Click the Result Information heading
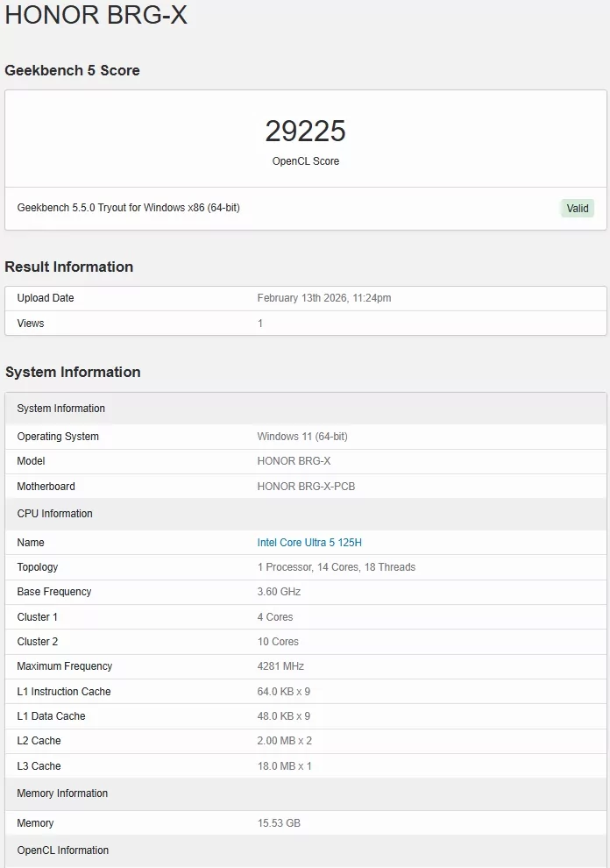610x868 pixels. click(69, 267)
